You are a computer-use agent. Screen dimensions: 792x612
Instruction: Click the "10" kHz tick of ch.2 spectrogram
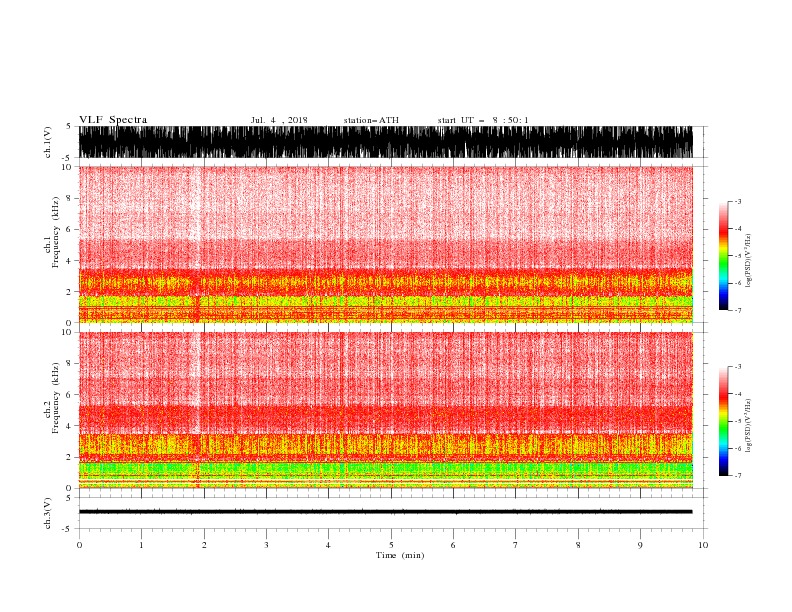[67, 332]
